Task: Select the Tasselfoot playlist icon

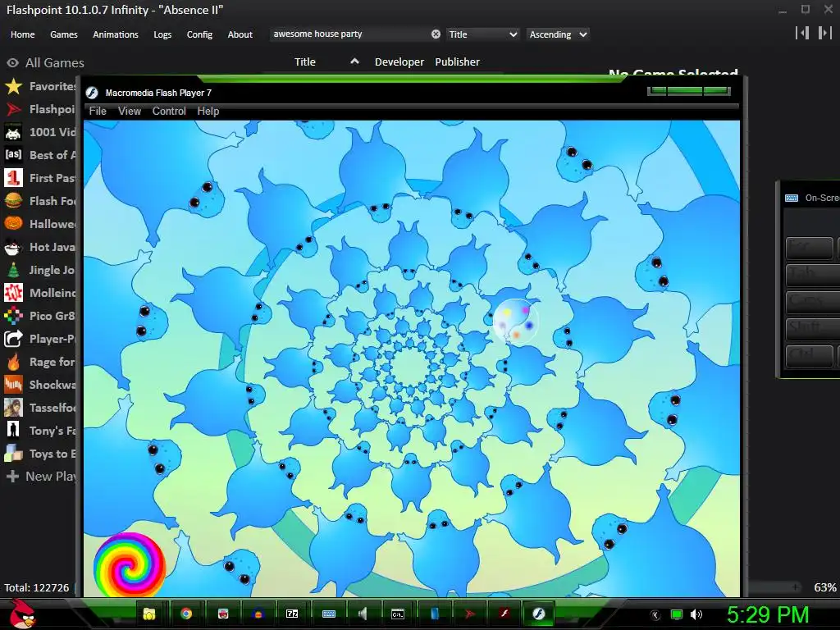Action: coord(13,408)
